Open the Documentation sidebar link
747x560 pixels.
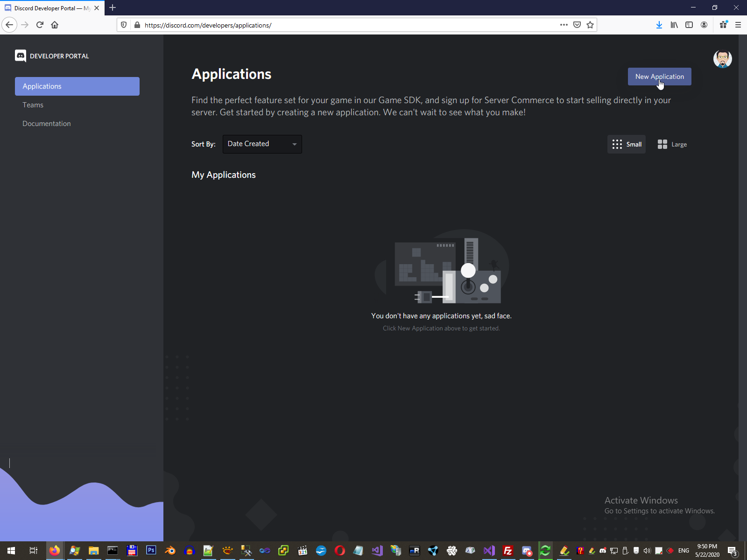77,124
